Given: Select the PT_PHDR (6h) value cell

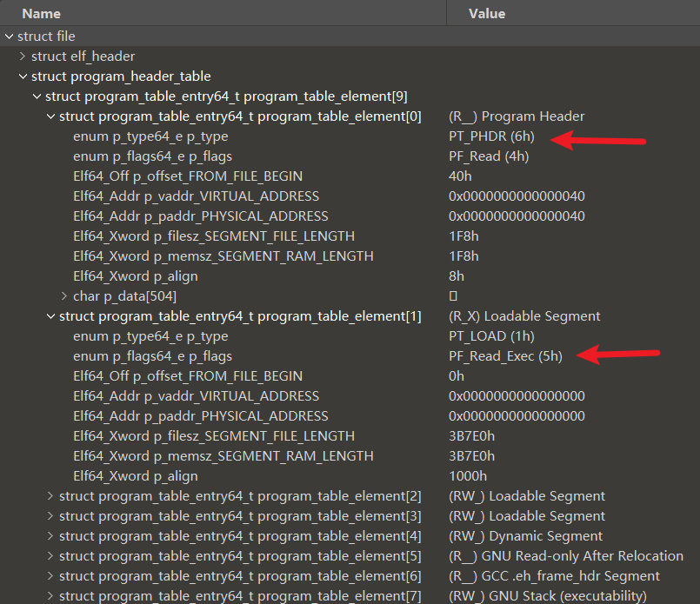Looking at the screenshot, I should tap(492, 136).
